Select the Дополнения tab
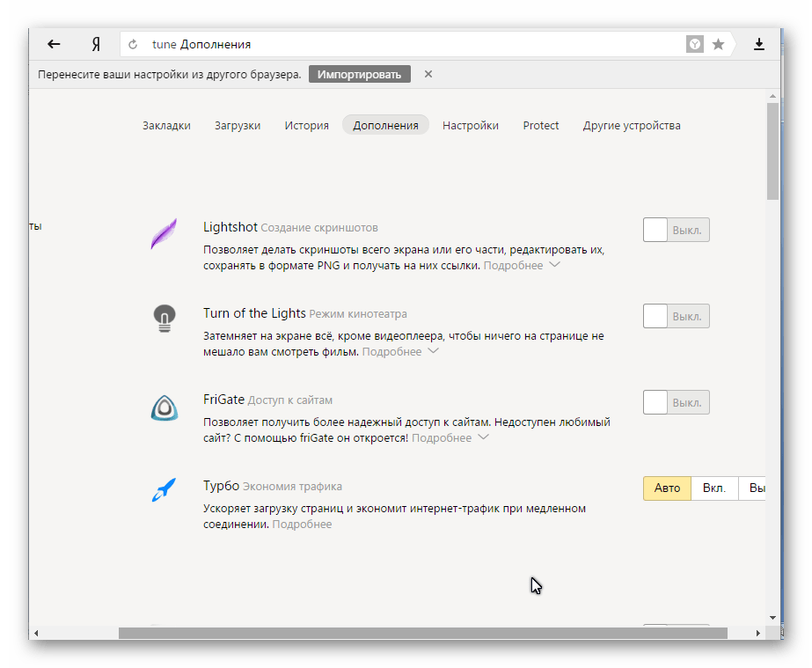 point(386,125)
